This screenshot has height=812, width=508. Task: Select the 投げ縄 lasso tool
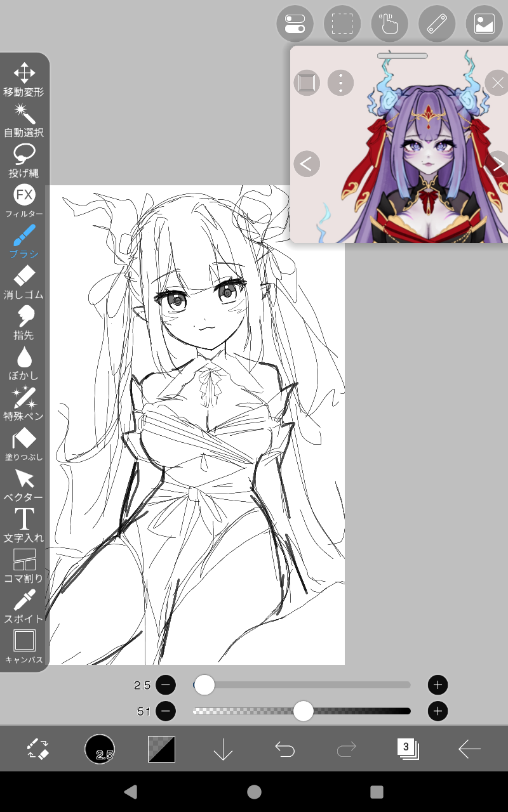tap(24, 160)
